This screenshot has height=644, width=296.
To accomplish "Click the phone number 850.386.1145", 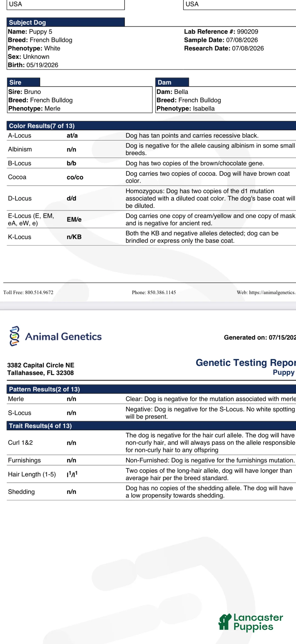I will (x=162, y=292).
